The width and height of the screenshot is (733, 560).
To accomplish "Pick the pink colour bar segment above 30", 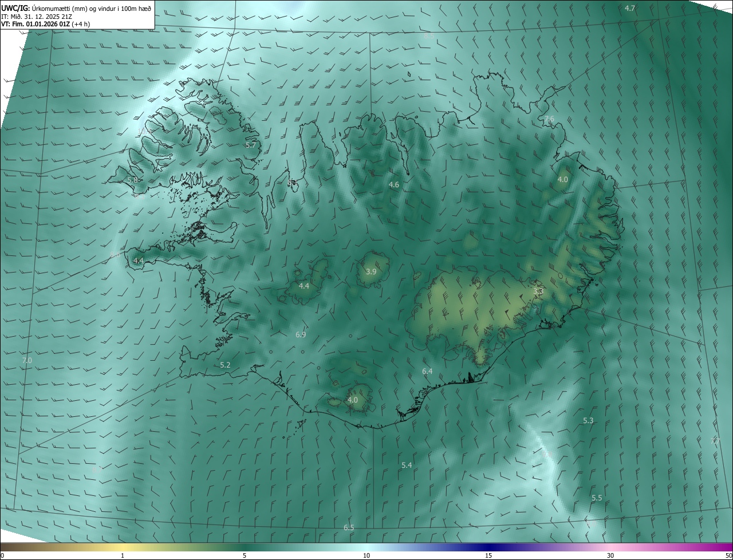I will [610, 547].
